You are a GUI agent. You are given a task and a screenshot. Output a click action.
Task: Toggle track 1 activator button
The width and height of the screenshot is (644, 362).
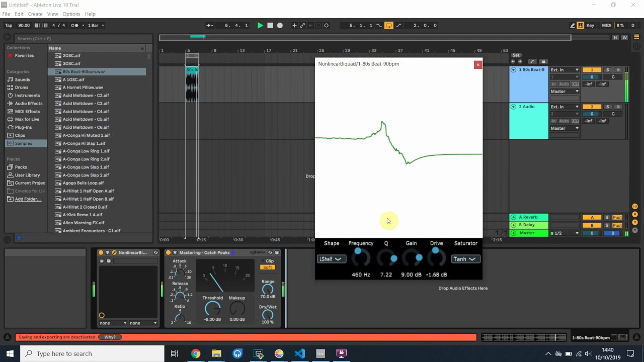click(x=592, y=70)
